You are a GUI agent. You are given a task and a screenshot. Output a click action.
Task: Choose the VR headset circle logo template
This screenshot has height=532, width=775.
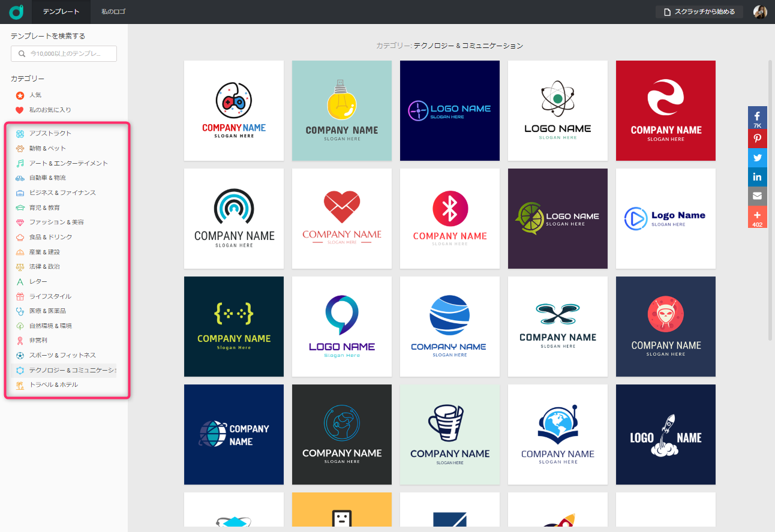pos(342,434)
